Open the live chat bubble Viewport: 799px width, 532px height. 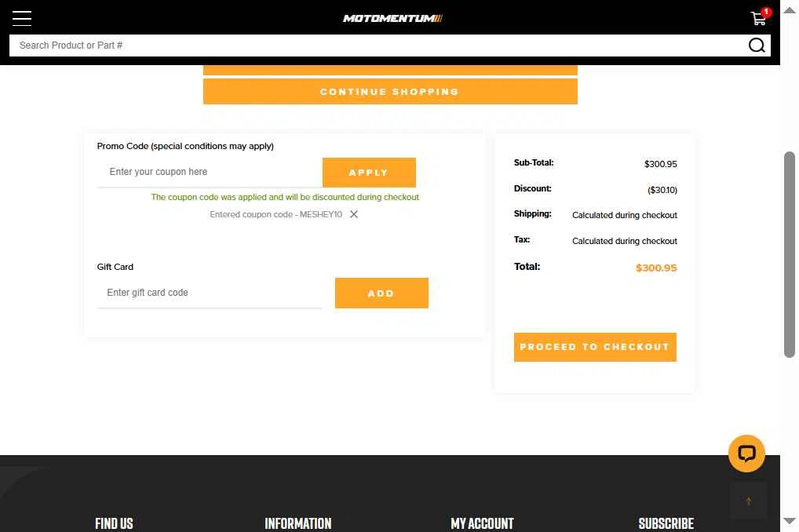pos(746,454)
